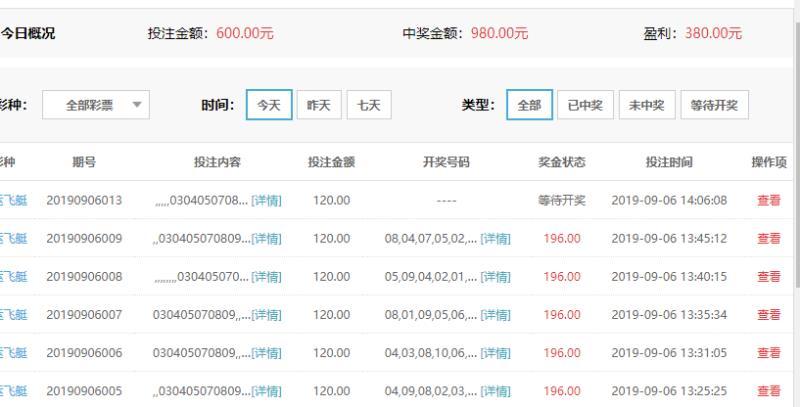Open bet 详情 for period 20190906013
Screen dimensions: 800x407
(266, 200)
